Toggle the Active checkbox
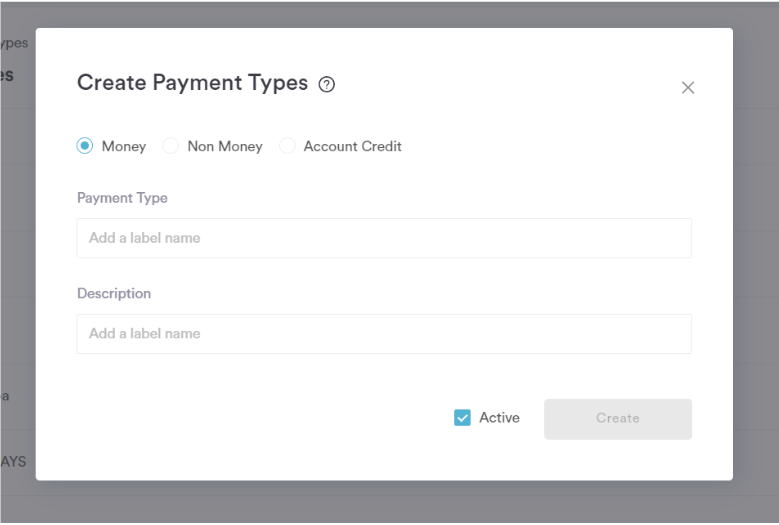Screen dimensions: 779x525 (462, 418)
